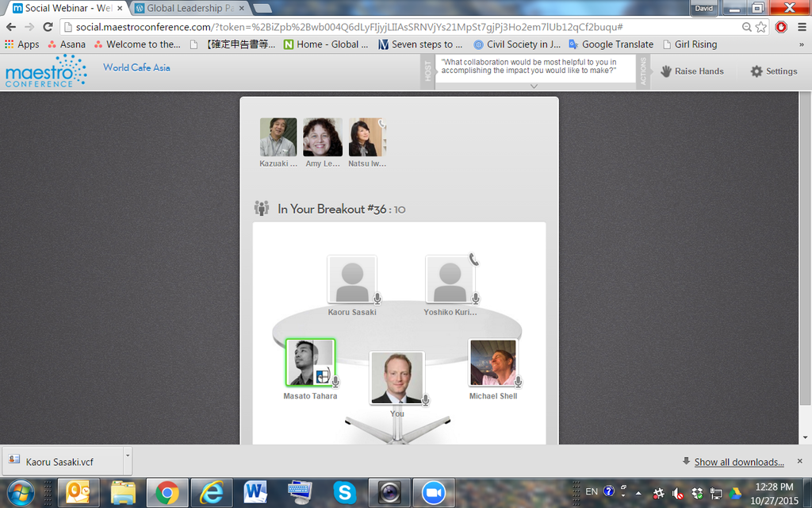Click the address bar URL field

coord(396,27)
